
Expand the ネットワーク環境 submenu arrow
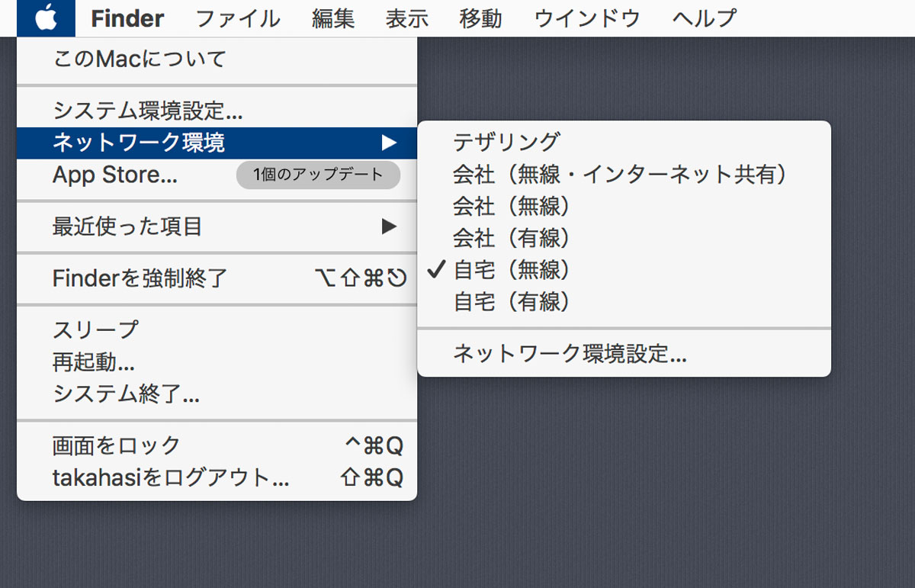tap(390, 143)
